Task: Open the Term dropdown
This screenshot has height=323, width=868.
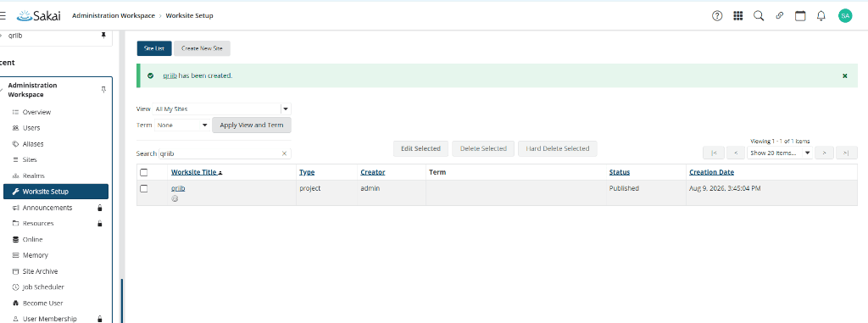Action: tap(182, 125)
